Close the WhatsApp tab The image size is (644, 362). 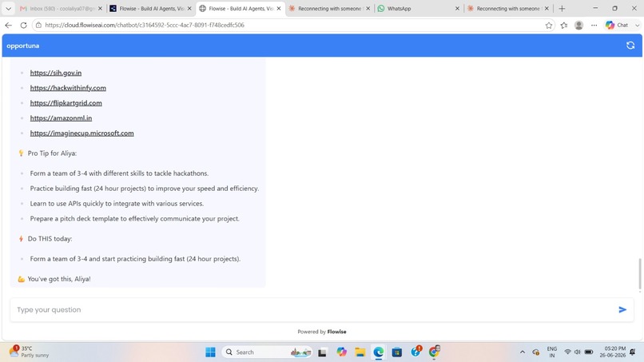(x=457, y=8)
